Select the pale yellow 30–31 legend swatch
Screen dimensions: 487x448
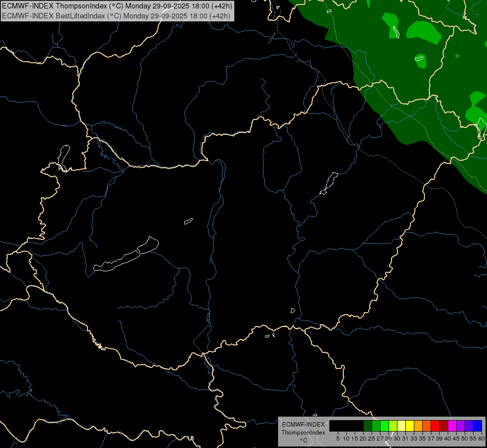[401, 426]
